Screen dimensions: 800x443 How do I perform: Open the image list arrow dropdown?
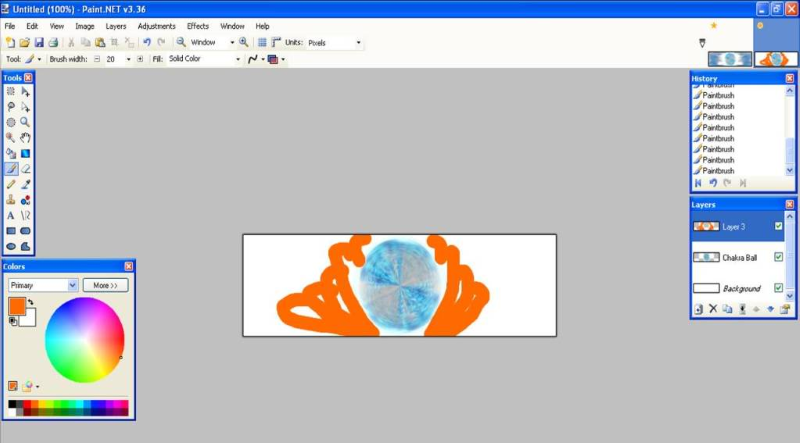click(702, 43)
